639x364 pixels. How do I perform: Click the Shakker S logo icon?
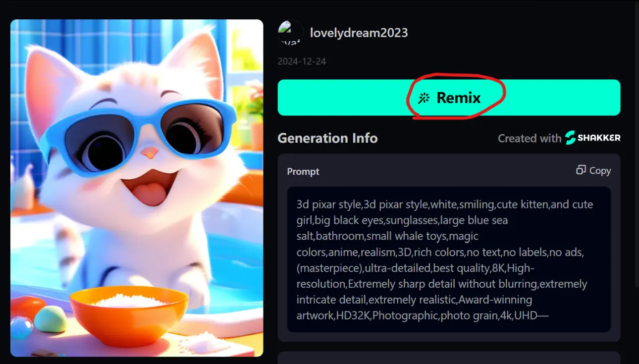[571, 138]
